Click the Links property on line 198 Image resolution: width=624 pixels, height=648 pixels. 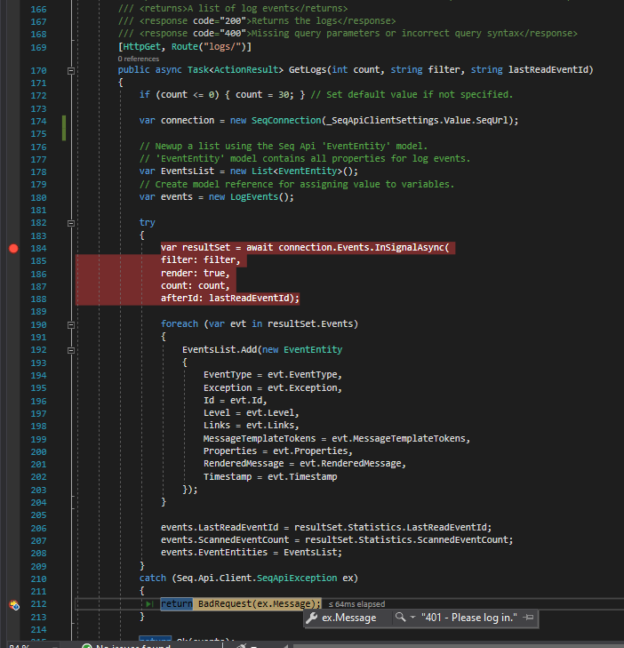tap(217, 425)
